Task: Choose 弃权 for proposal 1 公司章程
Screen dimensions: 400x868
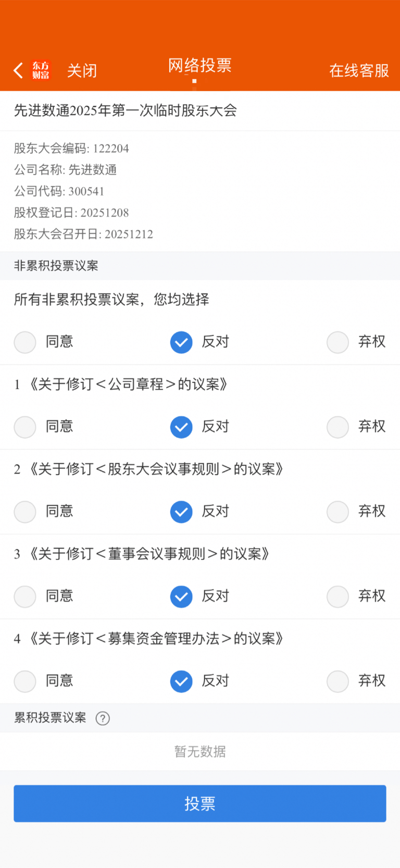Action: [337, 427]
